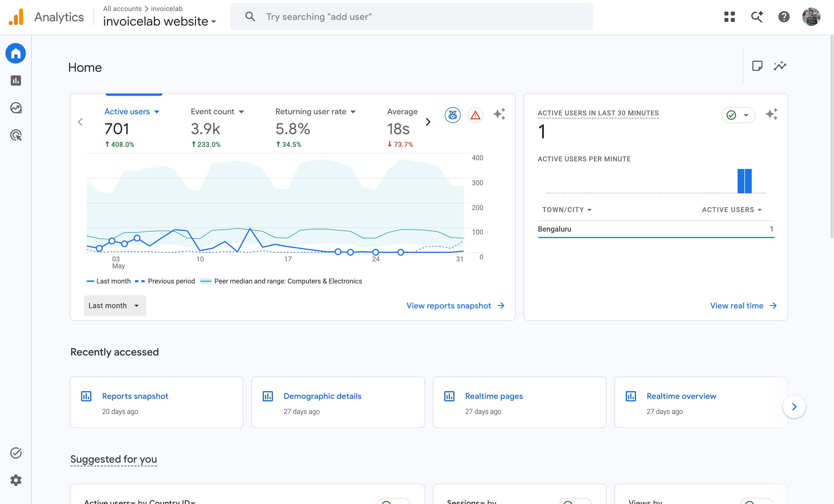Click View reports snapshot link
This screenshot has width=834, height=504.
click(x=456, y=306)
